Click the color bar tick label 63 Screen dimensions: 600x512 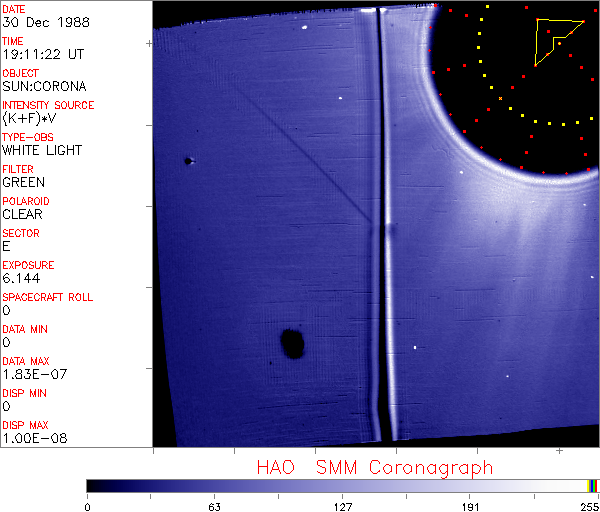[x=214, y=507]
